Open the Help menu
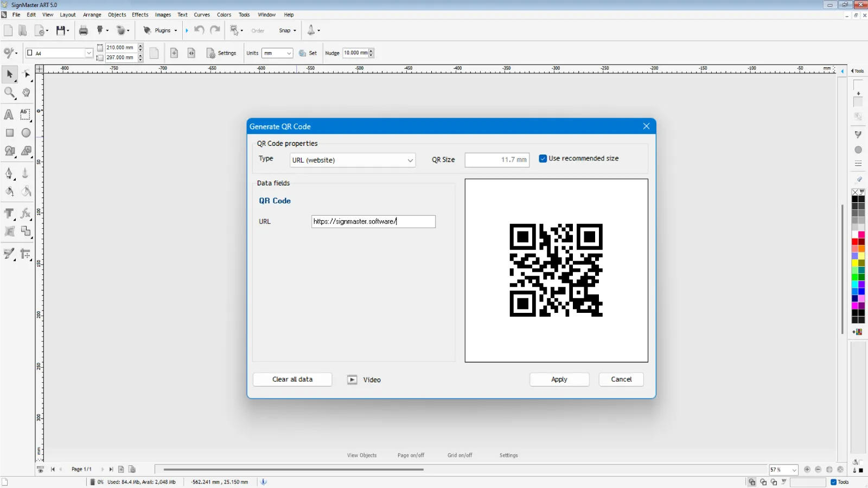The image size is (868, 488). (x=289, y=15)
